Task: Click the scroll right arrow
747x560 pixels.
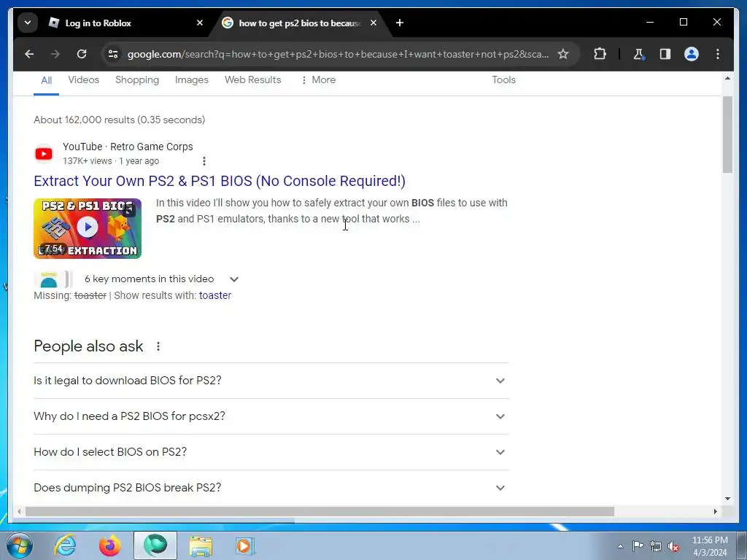Action: point(715,511)
